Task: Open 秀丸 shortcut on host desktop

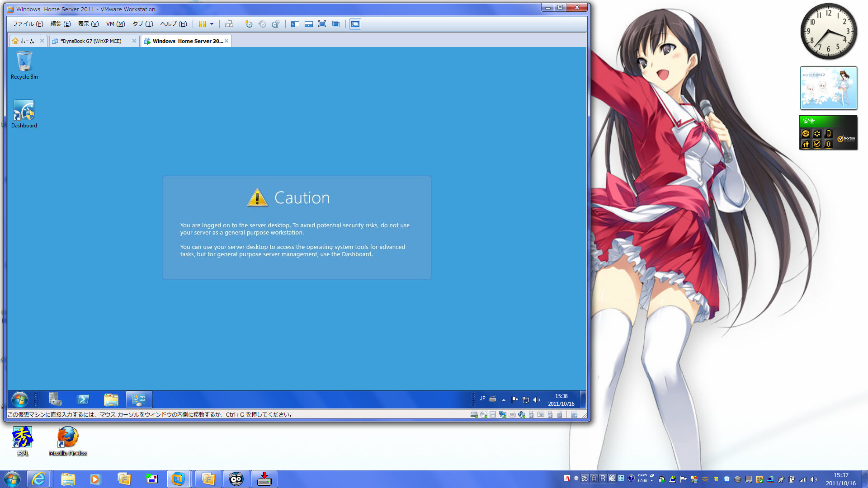Action: (x=22, y=441)
